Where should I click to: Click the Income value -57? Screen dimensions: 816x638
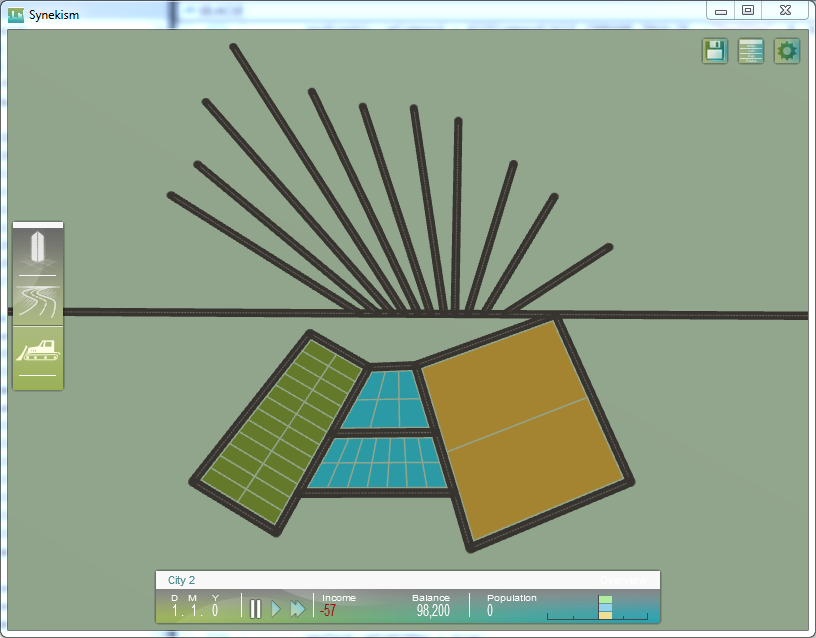click(x=328, y=610)
